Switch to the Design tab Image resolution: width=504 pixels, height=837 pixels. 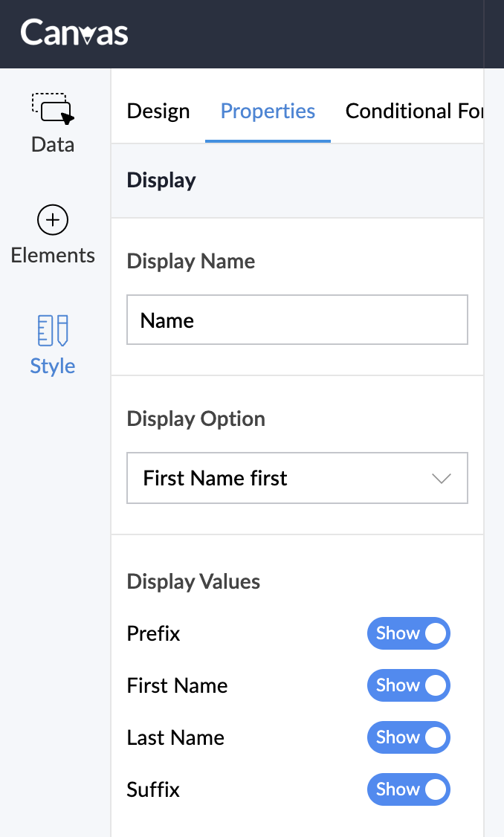click(x=158, y=112)
